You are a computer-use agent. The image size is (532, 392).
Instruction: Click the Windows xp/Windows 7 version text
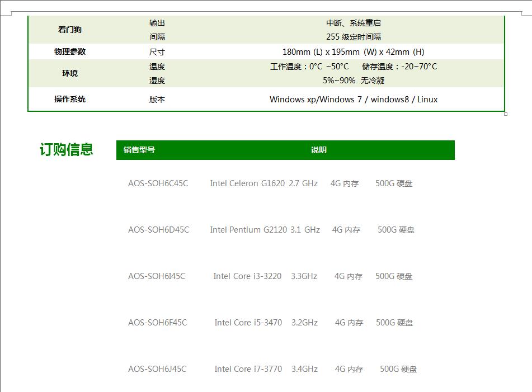[x=353, y=100]
